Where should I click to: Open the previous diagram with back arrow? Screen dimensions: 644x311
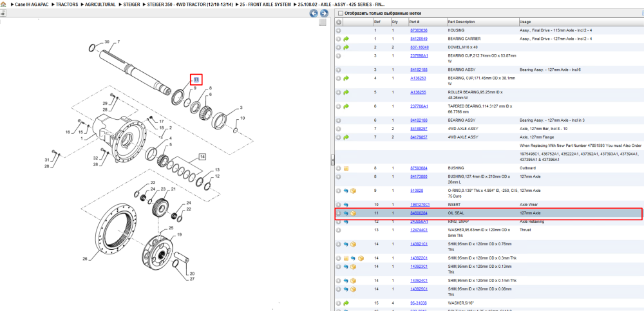pos(314,13)
